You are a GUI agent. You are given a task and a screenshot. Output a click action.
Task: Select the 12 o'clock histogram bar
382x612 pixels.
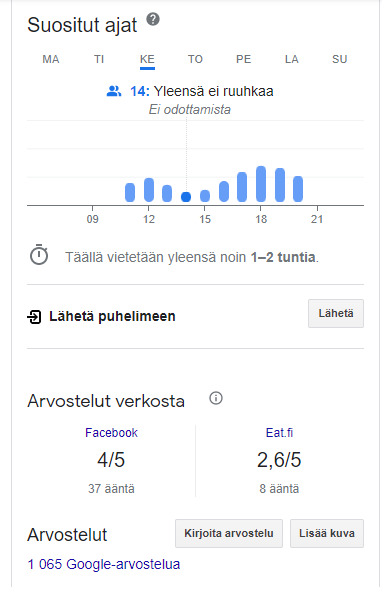coord(149,190)
